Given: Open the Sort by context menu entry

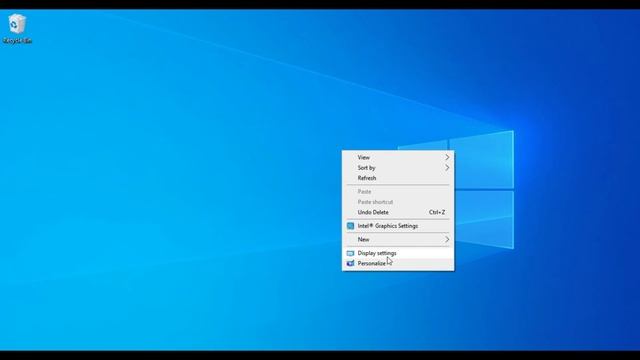Looking at the screenshot, I should (x=398, y=168).
